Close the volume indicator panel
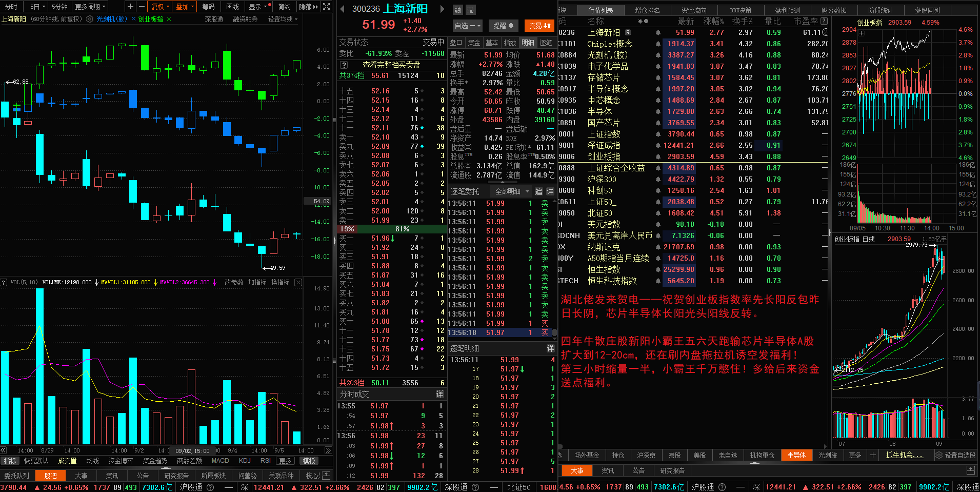Viewport: 980px width, 492px height. click(x=298, y=282)
